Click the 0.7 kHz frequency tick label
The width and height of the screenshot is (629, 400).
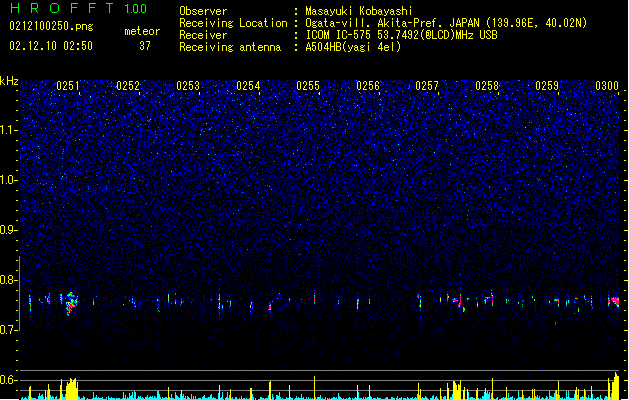click(9, 330)
